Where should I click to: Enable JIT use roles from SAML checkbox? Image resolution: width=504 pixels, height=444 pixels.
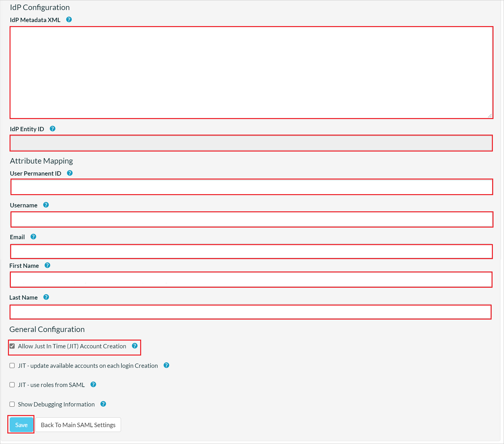[x=12, y=385]
